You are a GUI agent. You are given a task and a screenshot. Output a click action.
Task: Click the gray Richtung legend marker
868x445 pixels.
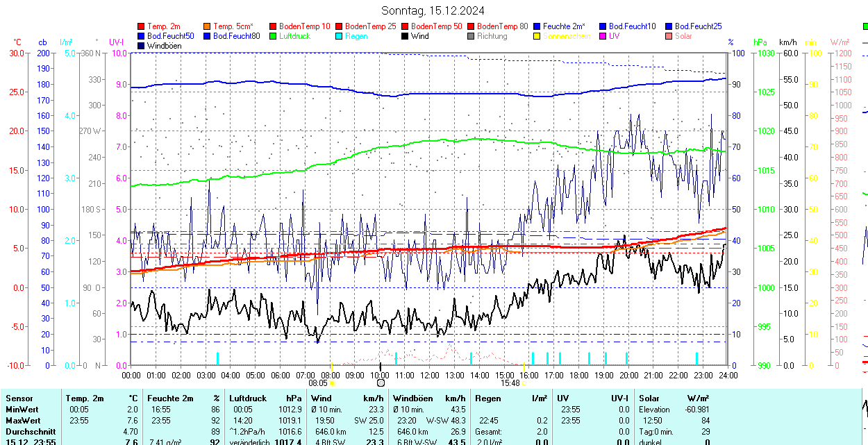coord(471,36)
